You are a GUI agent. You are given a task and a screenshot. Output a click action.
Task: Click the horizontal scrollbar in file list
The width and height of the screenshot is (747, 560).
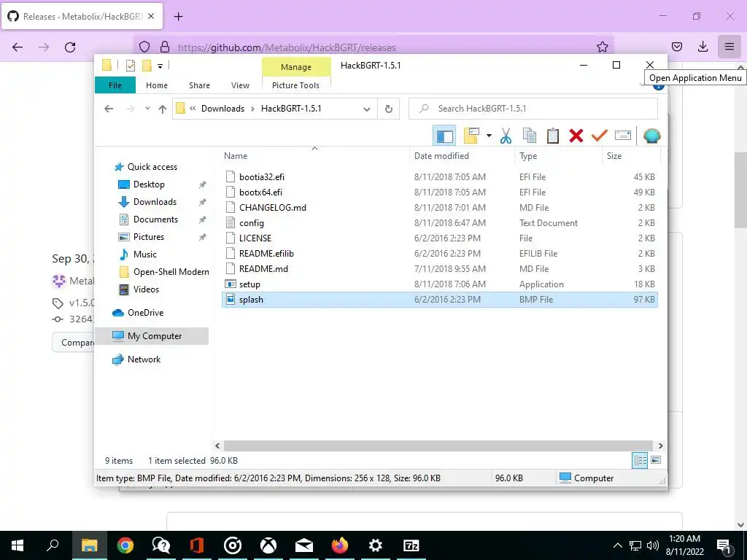click(438, 446)
